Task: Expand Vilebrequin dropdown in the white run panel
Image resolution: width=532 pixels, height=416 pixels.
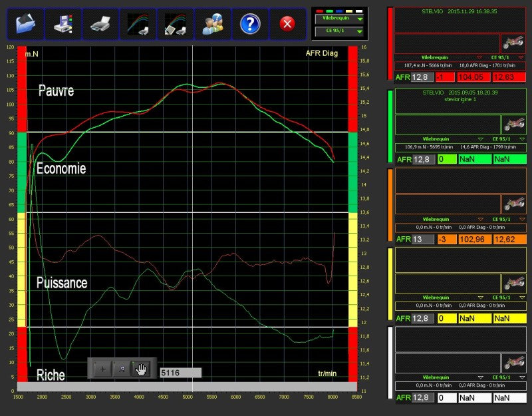Action: pyautogui.click(x=480, y=377)
